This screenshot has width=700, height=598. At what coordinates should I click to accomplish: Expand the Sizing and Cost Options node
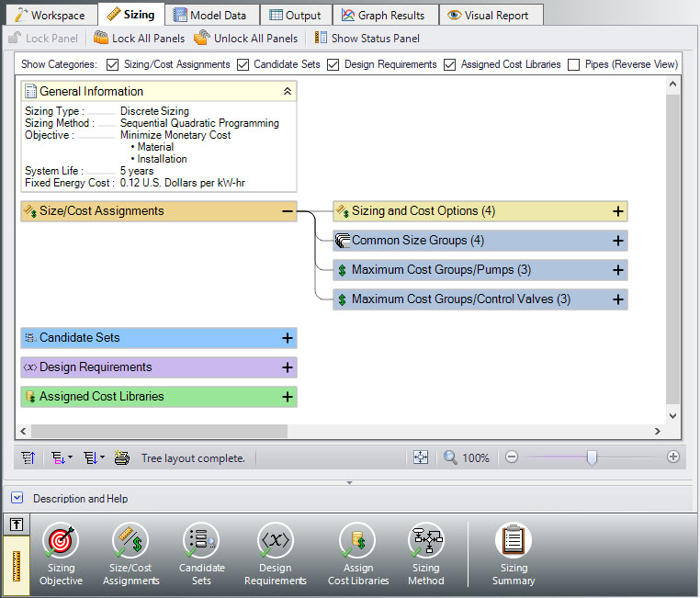click(x=618, y=211)
